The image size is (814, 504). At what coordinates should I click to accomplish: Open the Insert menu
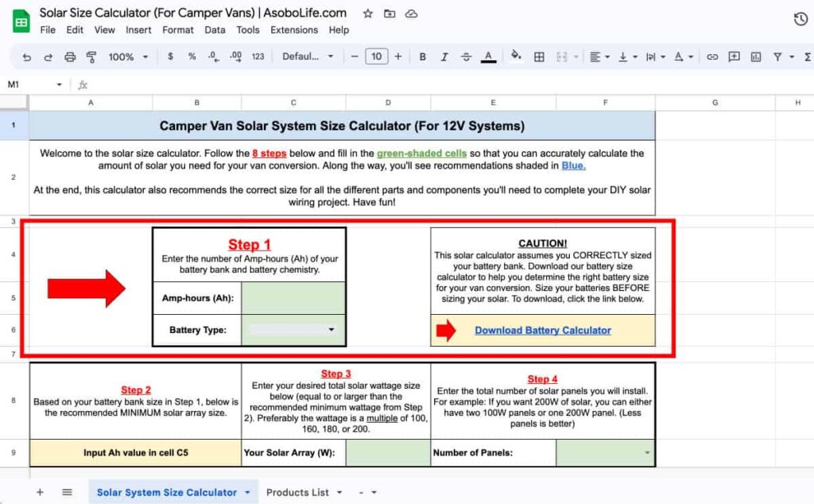[x=138, y=30]
